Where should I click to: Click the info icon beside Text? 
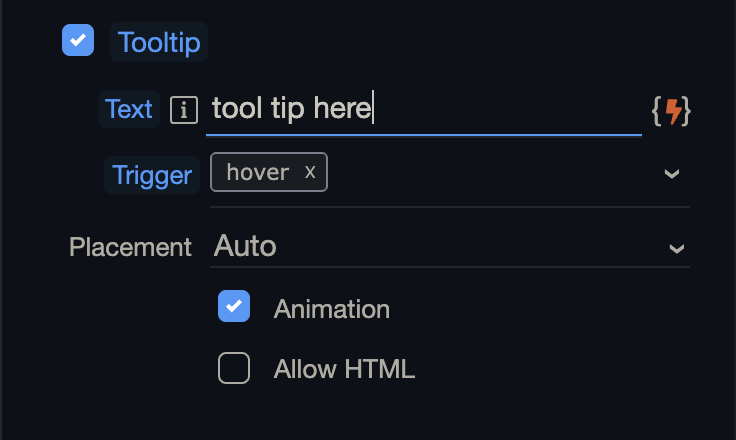click(184, 109)
